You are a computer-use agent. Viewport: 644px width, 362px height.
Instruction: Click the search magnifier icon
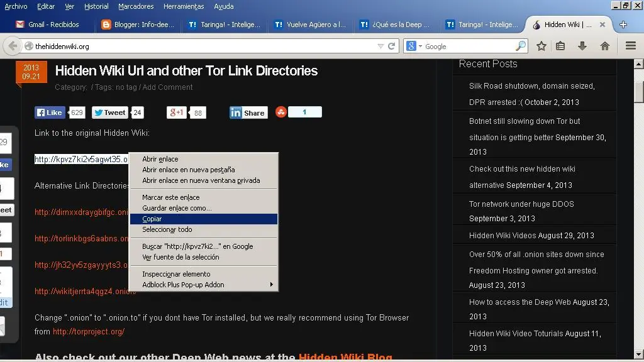[520, 46]
